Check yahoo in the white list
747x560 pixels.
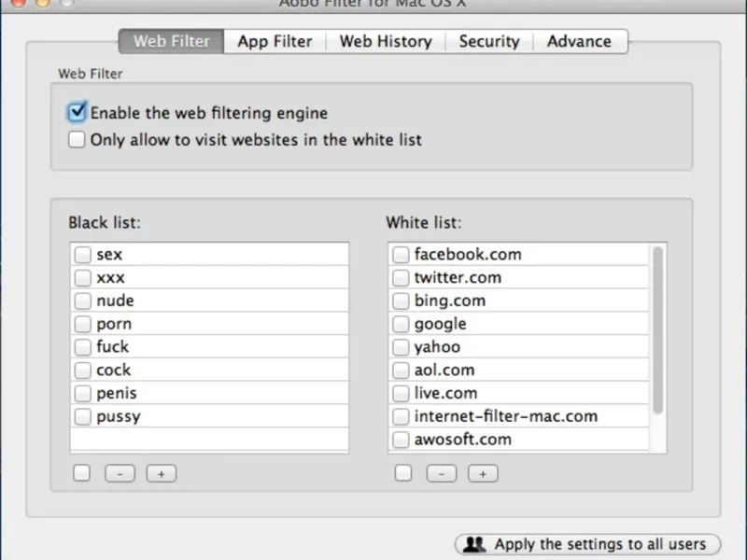(401, 346)
